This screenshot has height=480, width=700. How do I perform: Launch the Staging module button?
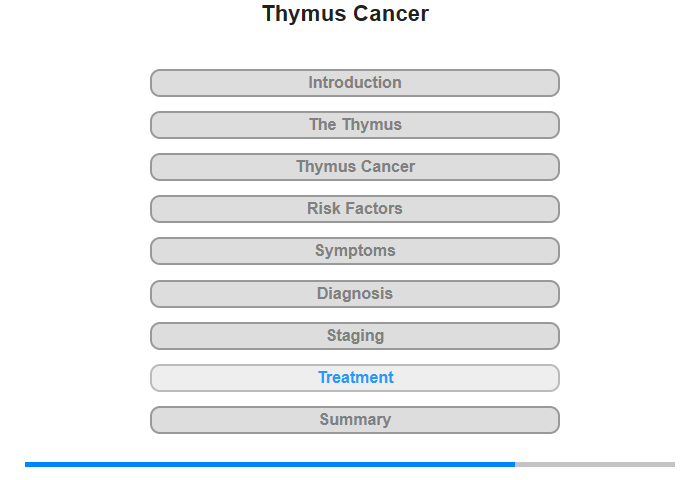tap(355, 336)
